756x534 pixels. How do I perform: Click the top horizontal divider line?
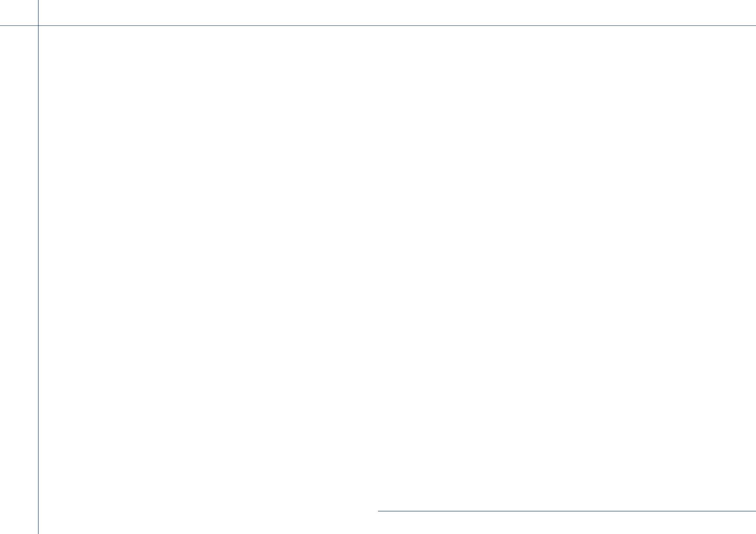coord(378,25)
